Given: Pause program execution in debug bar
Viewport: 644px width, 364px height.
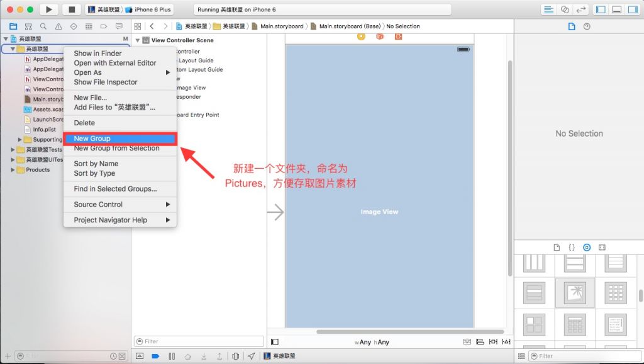Looking at the screenshot, I should [172, 356].
